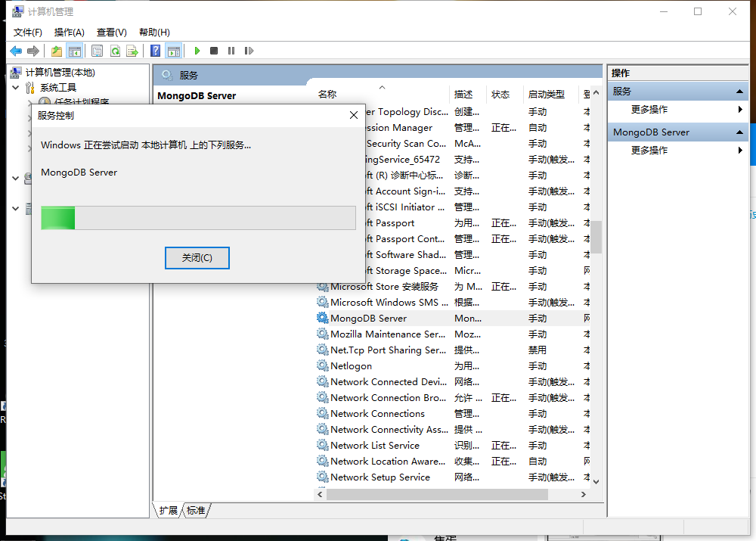This screenshot has height=541, width=756.
Task: Select the Network Location Awareness row
Action: (452, 461)
